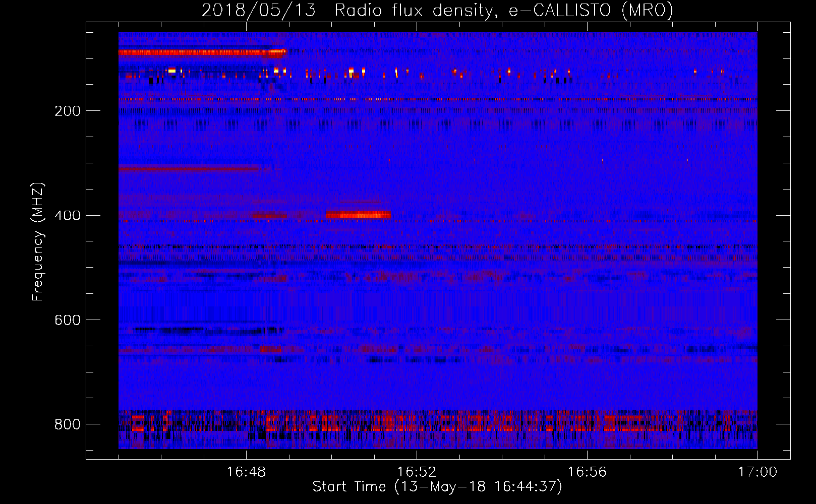This screenshot has height=504, width=816.
Task: Click the bright red burst near 400 MHz
Action: coord(358,215)
